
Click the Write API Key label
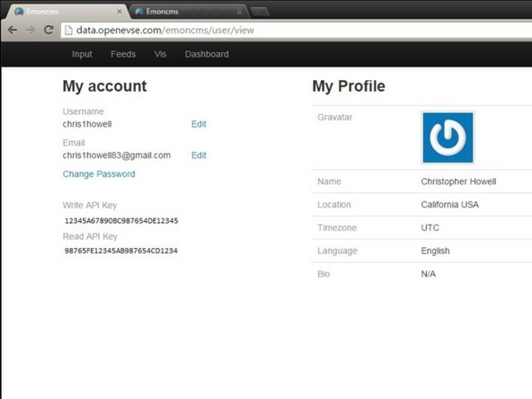click(x=90, y=205)
